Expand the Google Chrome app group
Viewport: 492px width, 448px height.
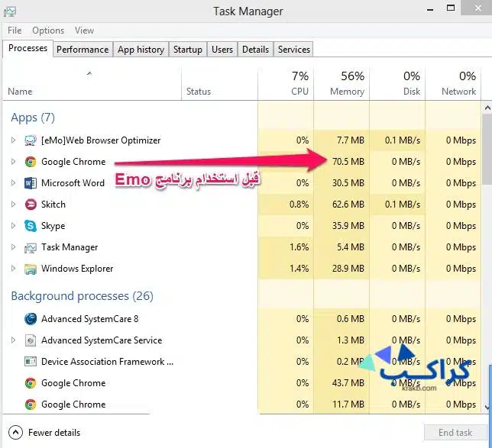tap(13, 162)
